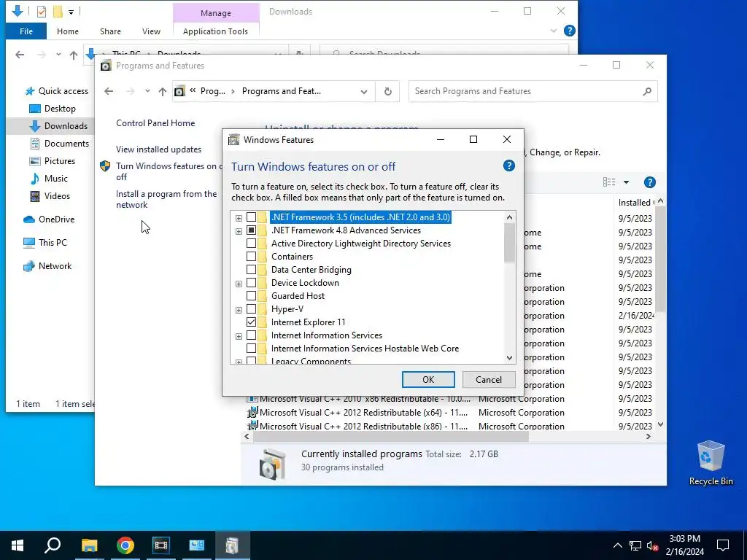Open the address bar history dropdown in Programs and Features
Screen dimensions: 747x560
coord(364,91)
